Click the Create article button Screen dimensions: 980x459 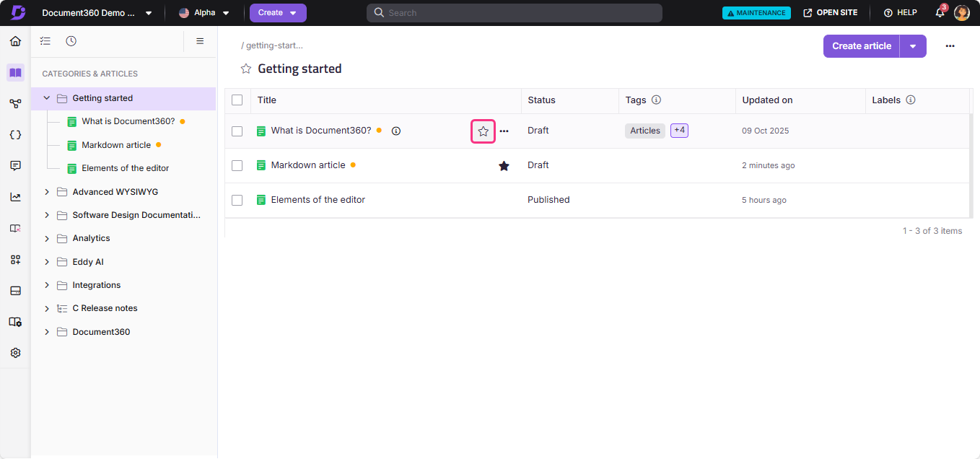861,46
